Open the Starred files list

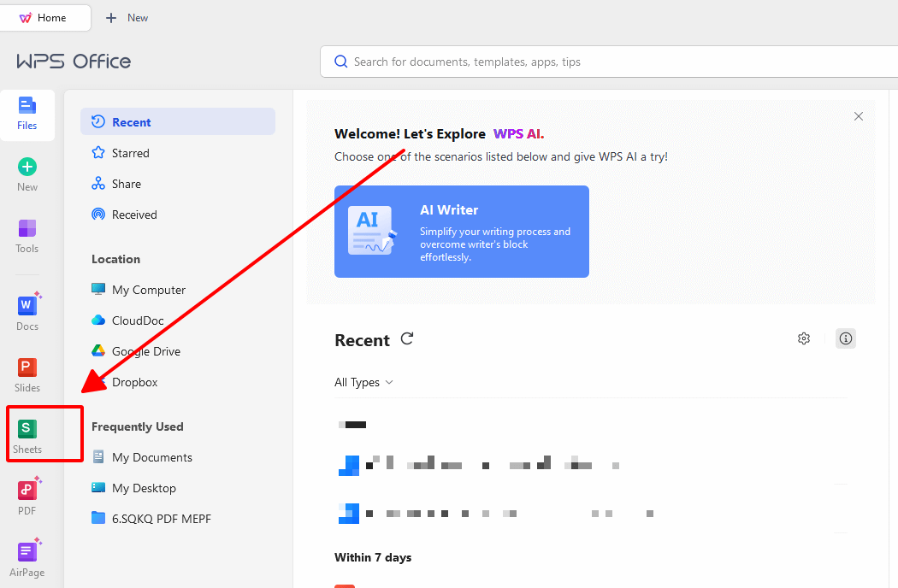coord(178,153)
